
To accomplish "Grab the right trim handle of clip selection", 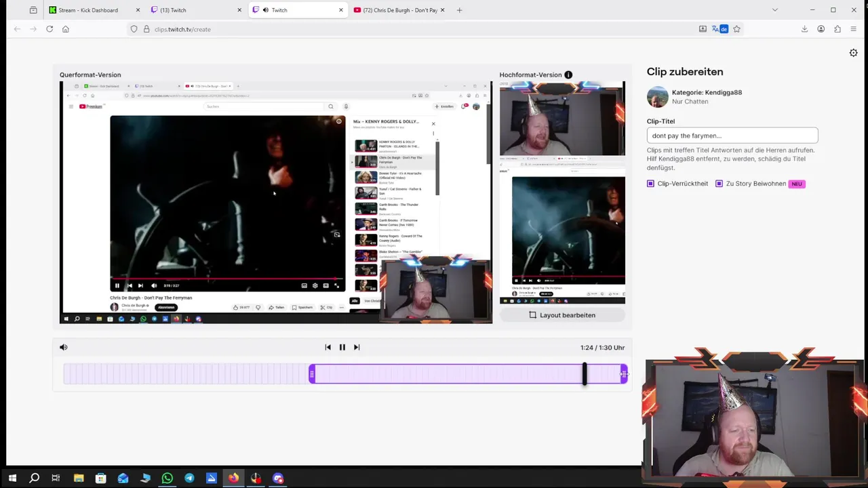I will [623, 373].
